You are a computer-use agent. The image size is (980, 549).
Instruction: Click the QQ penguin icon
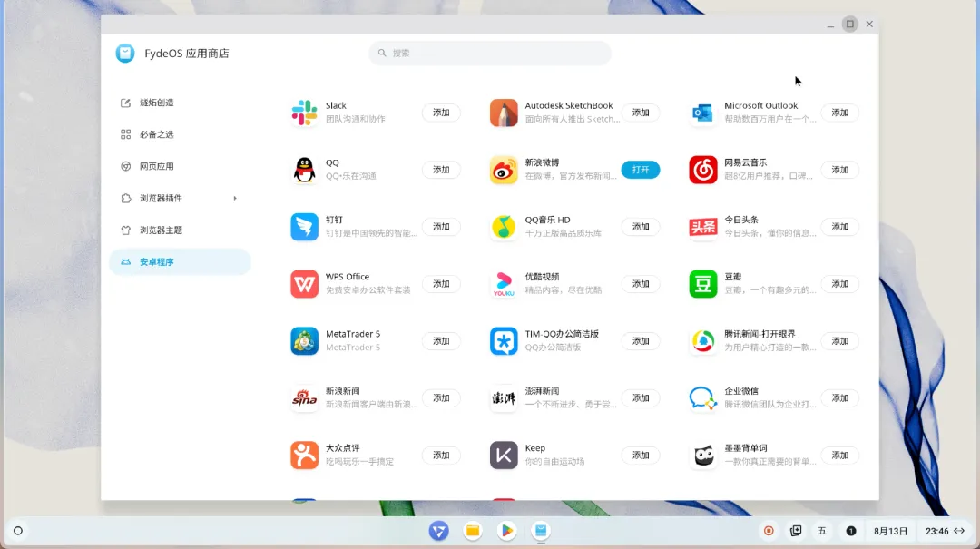pyautogui.click(x=304, y=170)
